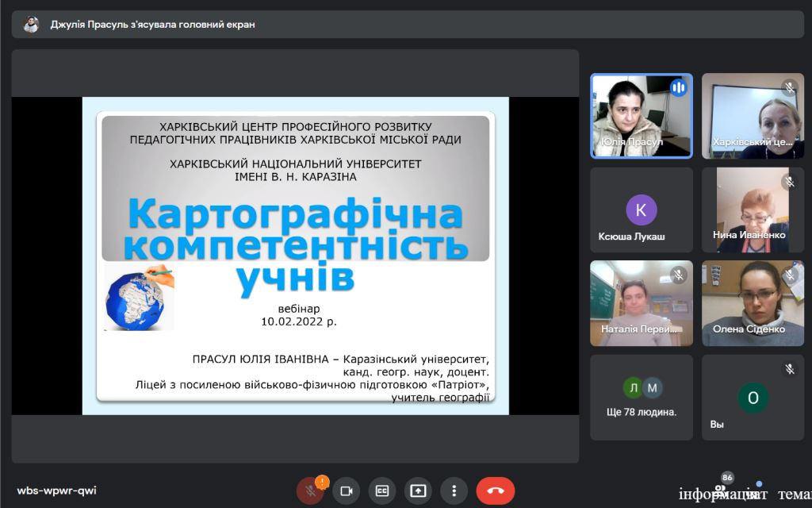Click the notification 'Джулія Прасуль з'ясувала головний екран'

(152, 25)
